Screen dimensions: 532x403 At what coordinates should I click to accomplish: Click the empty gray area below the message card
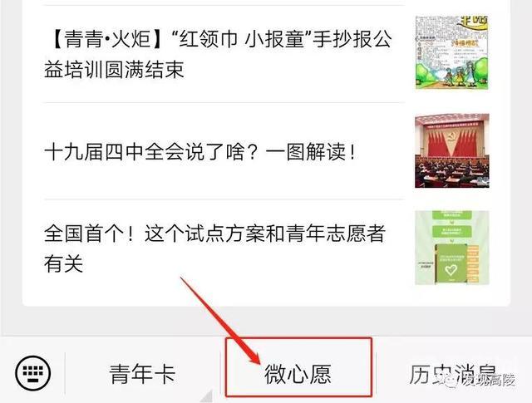point(266,322)
